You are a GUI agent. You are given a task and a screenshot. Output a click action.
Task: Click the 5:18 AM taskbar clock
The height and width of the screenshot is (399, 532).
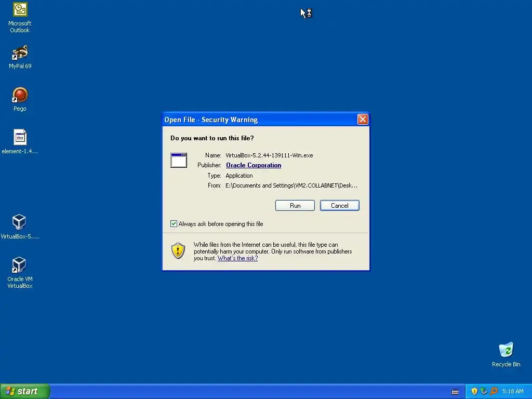[x=513, y=391]
